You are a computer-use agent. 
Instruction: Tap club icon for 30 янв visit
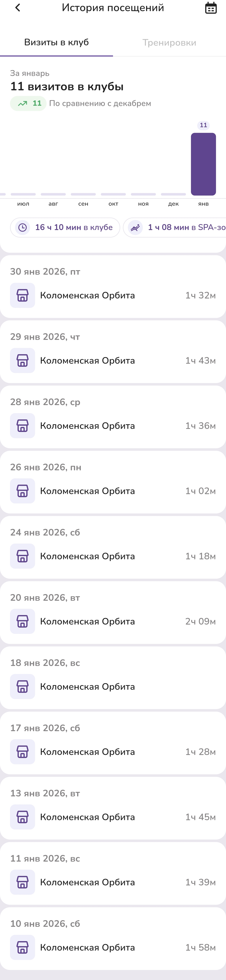22,295
